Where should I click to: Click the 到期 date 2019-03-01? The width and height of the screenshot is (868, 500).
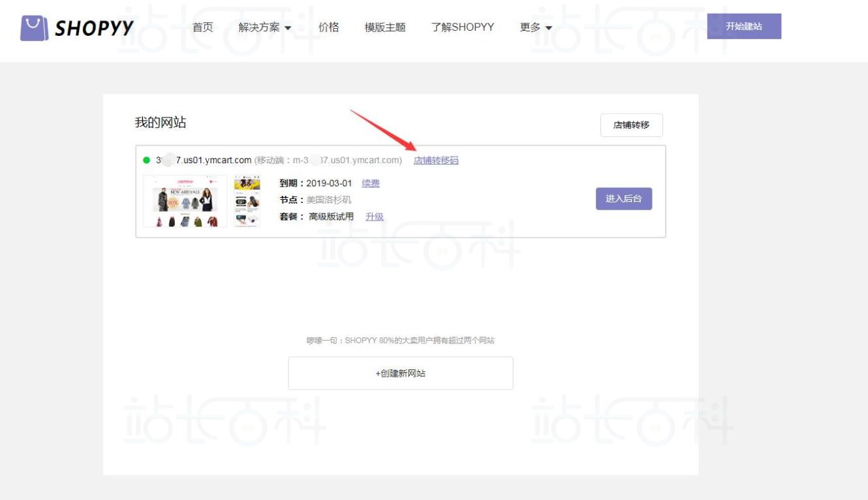click(x=329, y=183)
